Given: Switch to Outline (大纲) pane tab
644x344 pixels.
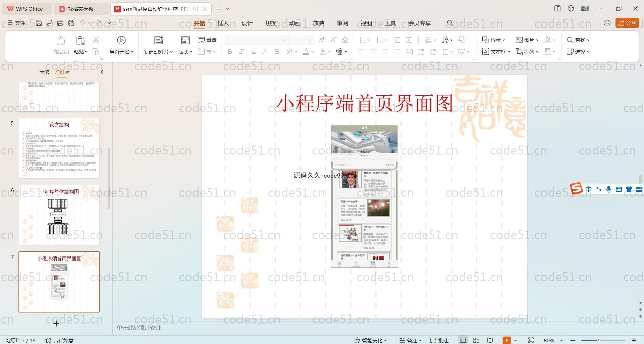Looking at the screenshot, I should coord(44,72).
